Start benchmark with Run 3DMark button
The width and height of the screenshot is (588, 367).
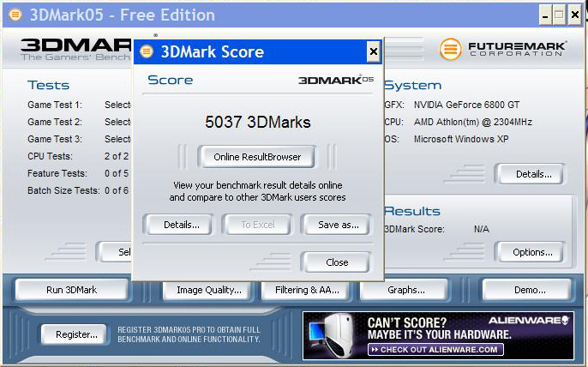(72, 290)
